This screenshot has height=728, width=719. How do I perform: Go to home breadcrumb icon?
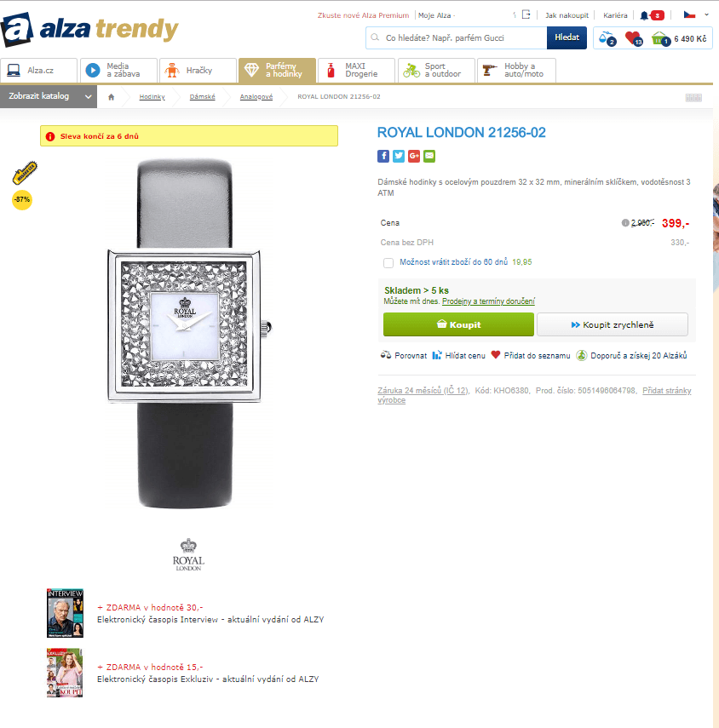pyautogui.click(x=111, y=97)
